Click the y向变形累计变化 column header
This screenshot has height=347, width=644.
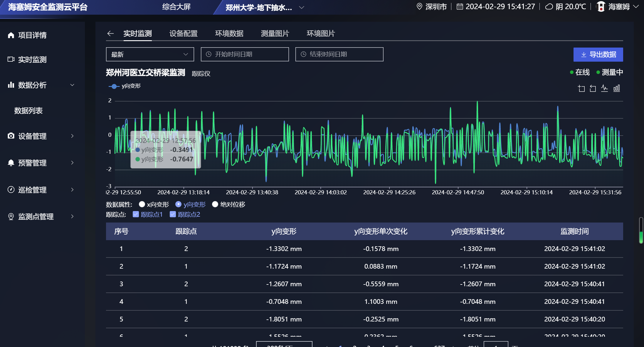pyautogui.click(x=477, y=231)
